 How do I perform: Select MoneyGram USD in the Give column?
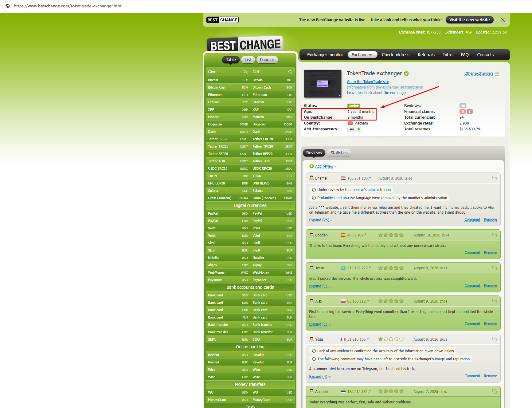tap(228, 400)
